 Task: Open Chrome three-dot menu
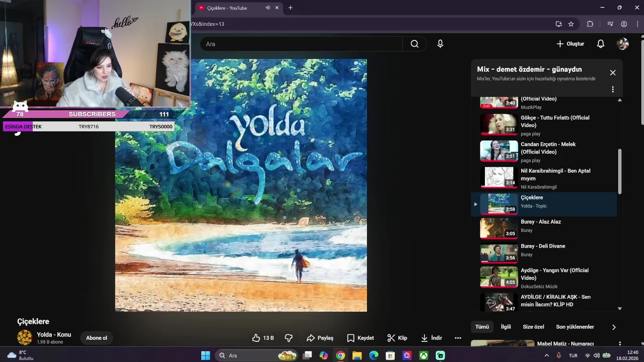tap(636, 24)
